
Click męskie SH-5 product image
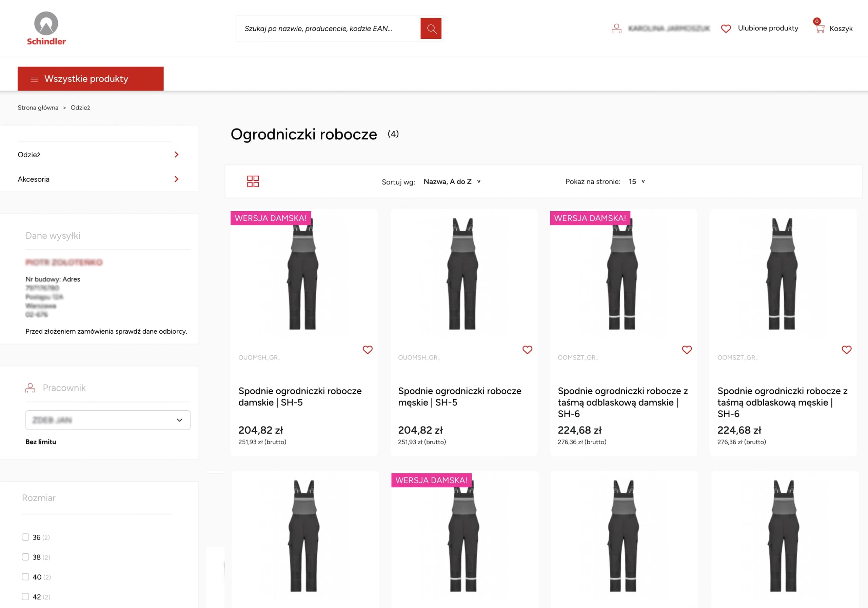463,274
